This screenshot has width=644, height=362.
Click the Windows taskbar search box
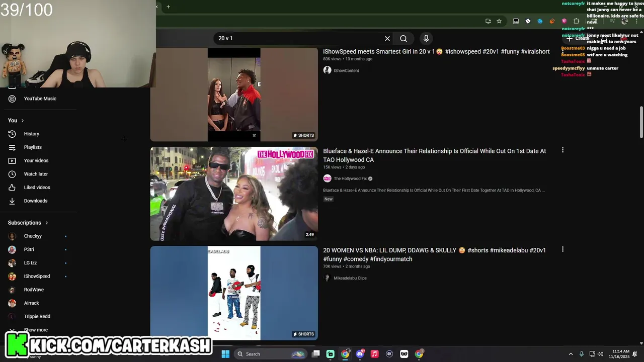click(271, 354)
